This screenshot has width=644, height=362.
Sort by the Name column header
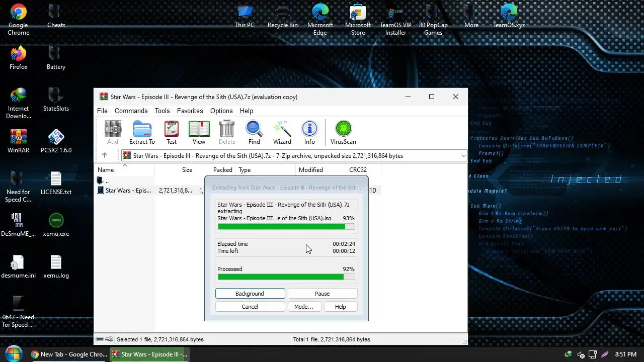pyautogui.click(x=125, y=170)
